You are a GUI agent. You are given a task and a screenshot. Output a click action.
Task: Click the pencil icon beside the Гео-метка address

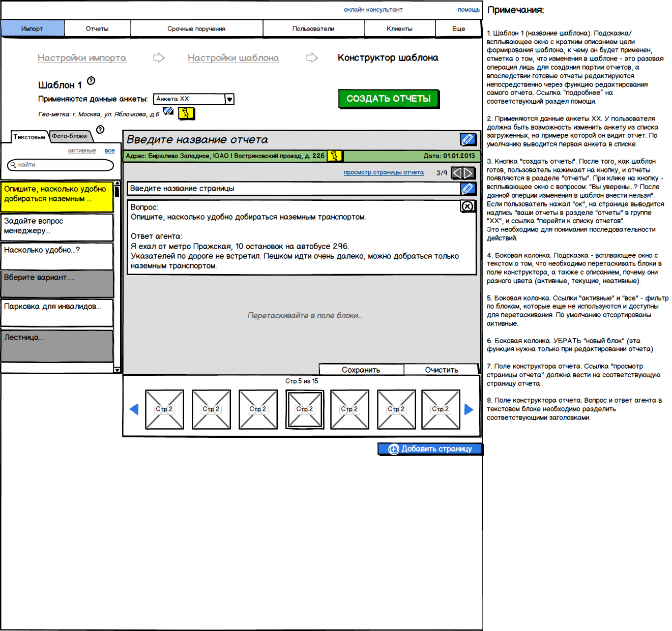168,111
